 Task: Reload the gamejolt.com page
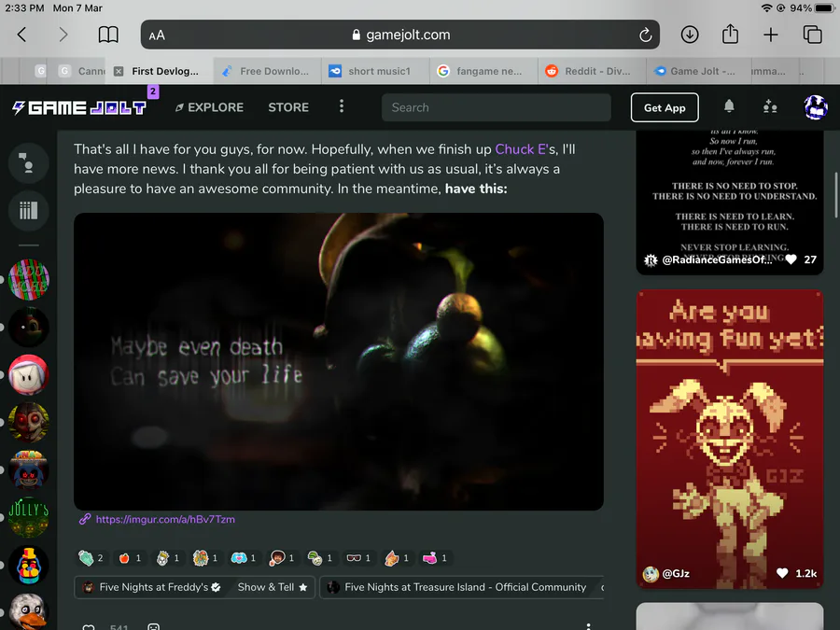click(x=646, y=35)
